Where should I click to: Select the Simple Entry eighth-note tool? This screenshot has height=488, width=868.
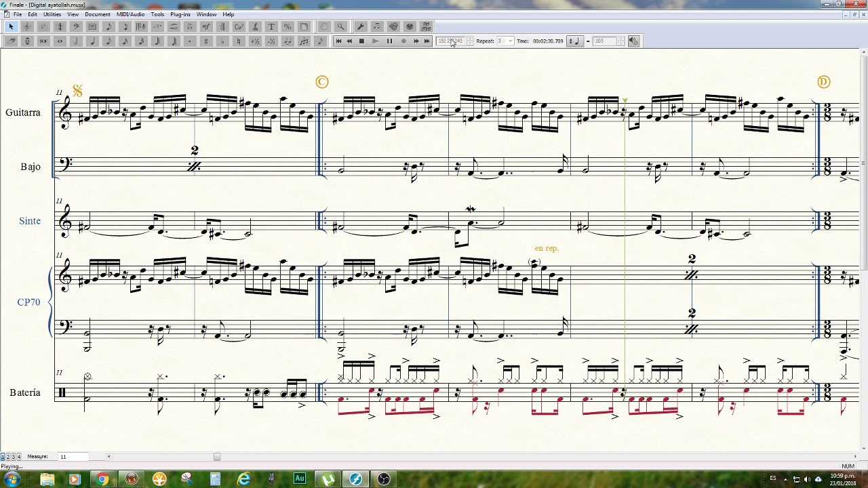(108, 26)
